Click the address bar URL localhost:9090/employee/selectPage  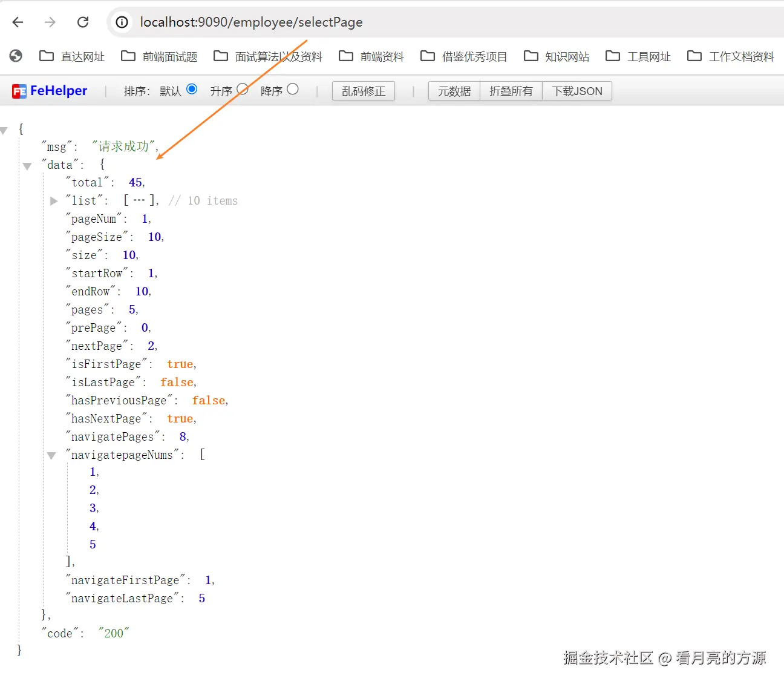(x=251, y=22)
